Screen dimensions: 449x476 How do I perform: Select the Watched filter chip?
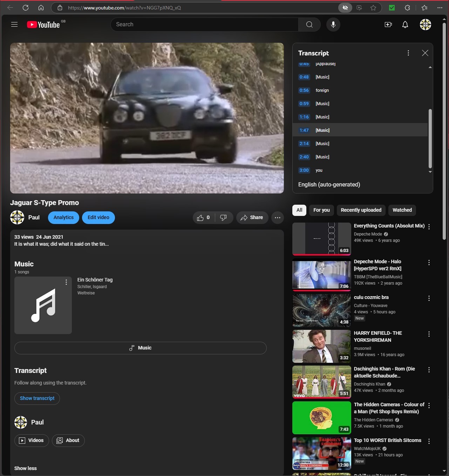click(402, 210)
